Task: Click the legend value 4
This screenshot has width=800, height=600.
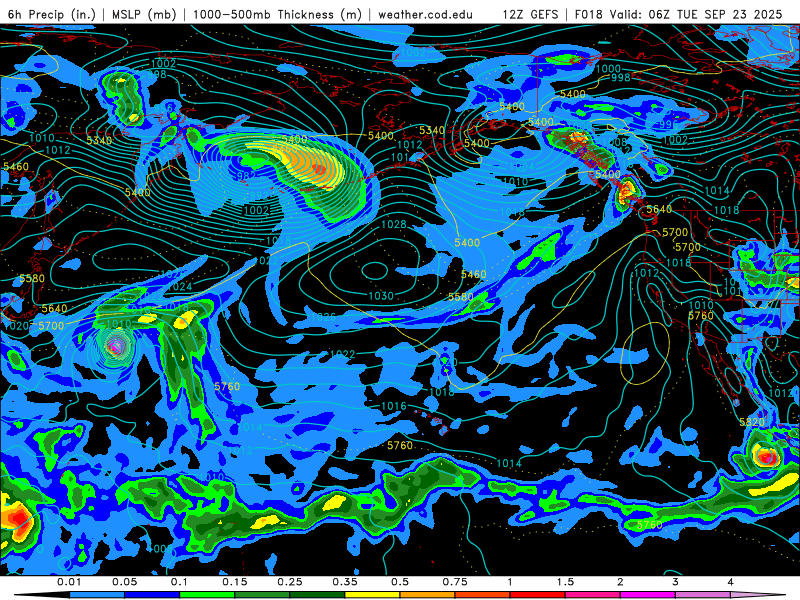Action: coord(731,582)
